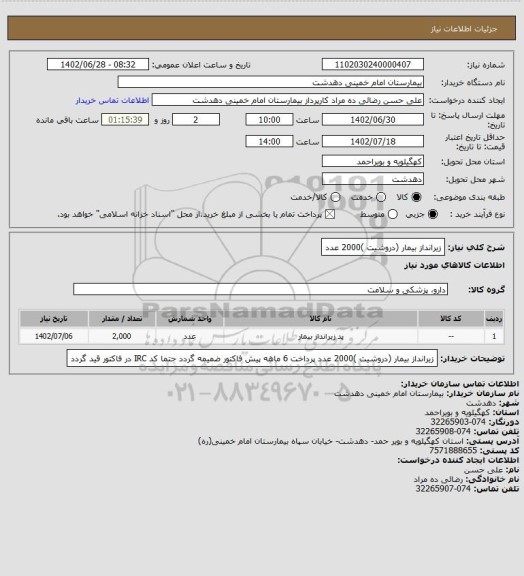Click the delivery city field دهدشت
Image resolution: width=524 pixels, height=576 pixels.
[x=373, y=179]
